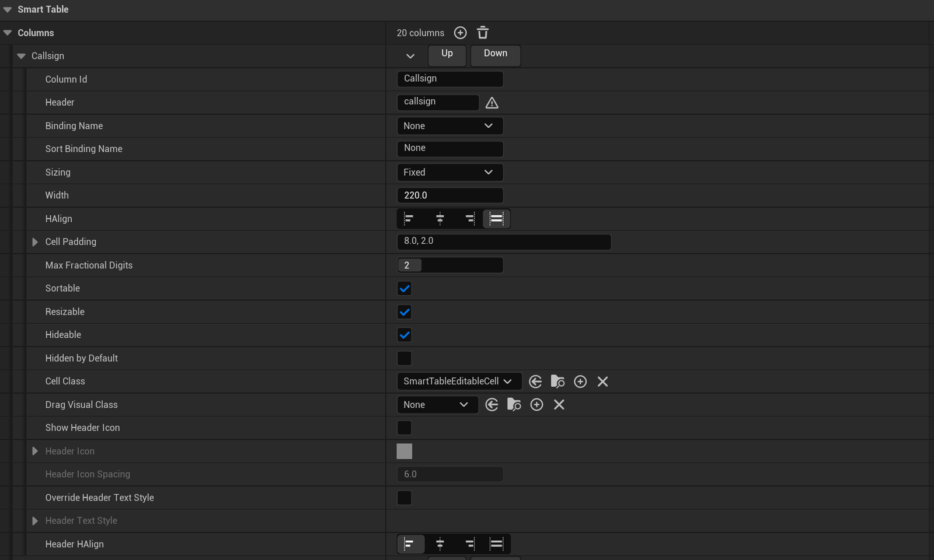Screen dimensions: 934x560
Task: Collapse the Callsign column entry
Action: pyautogui.click(x=22, y=56)
